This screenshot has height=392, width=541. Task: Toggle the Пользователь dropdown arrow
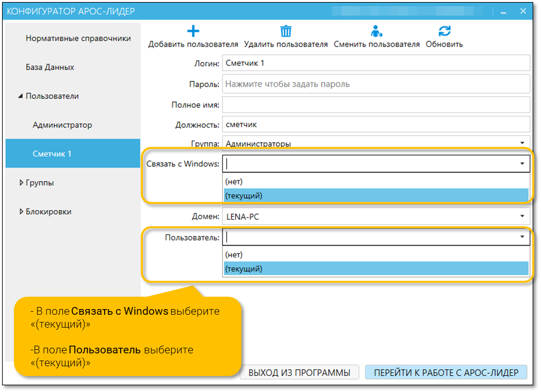[x=522, y=237]
